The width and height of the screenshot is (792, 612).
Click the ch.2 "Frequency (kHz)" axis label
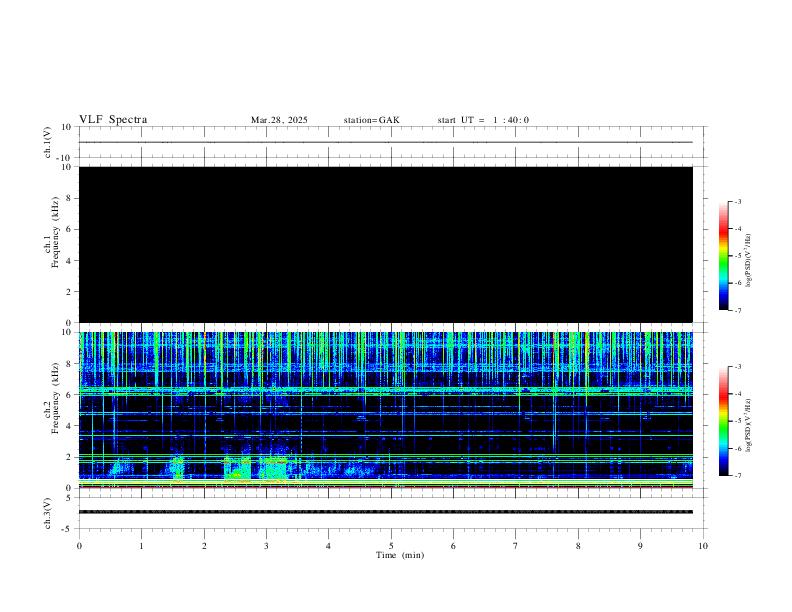point(55,398)
